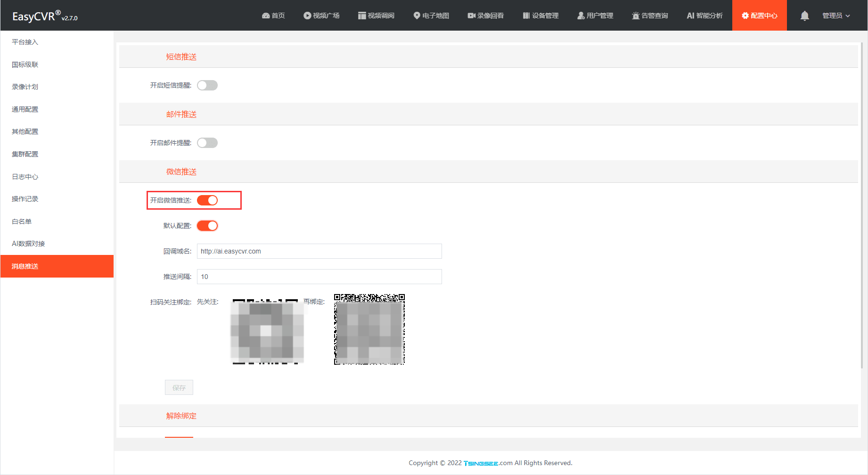Click the 告警查询 alarm icon

point(636,16)
